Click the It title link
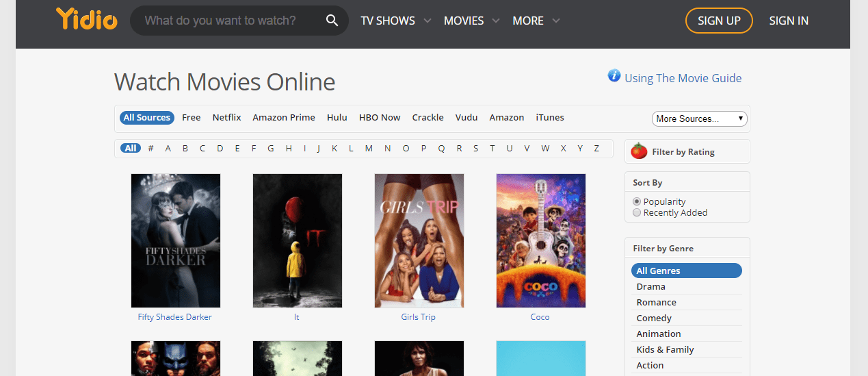 [x=297, y=317]
